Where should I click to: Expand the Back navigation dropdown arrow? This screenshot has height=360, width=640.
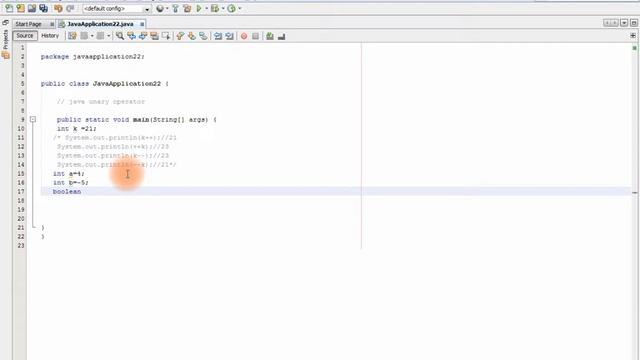point(92,36)
